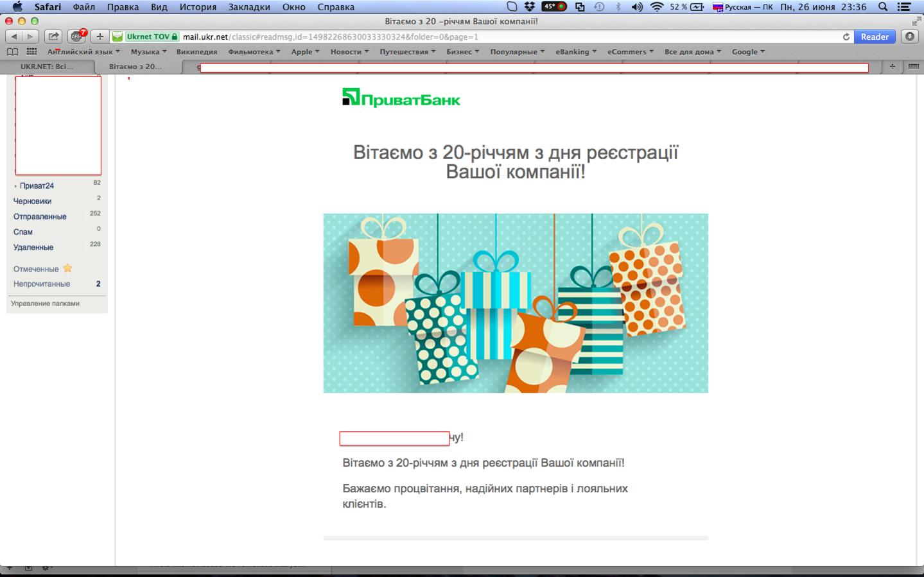Click the Safari share button in toolbar

click(54, 37)
